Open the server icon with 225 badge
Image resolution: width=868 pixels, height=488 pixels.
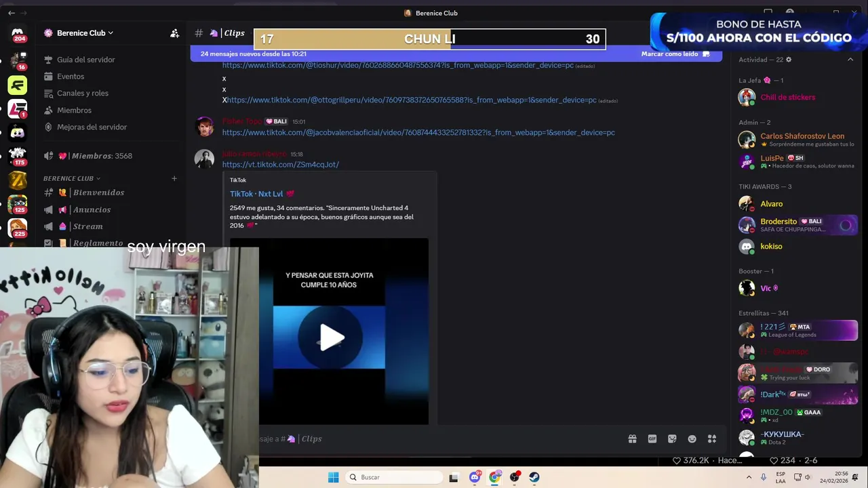tap(18, 228)
